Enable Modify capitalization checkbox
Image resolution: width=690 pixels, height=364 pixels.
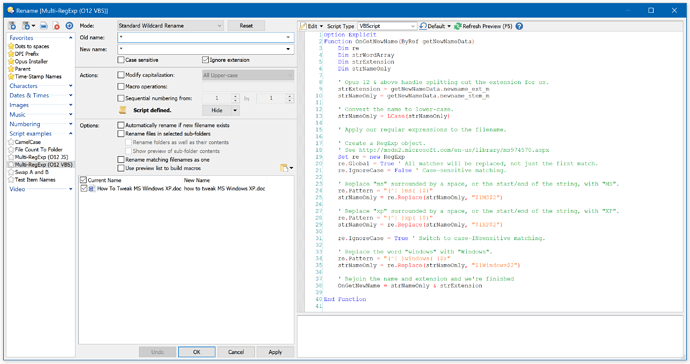(121, 75)
